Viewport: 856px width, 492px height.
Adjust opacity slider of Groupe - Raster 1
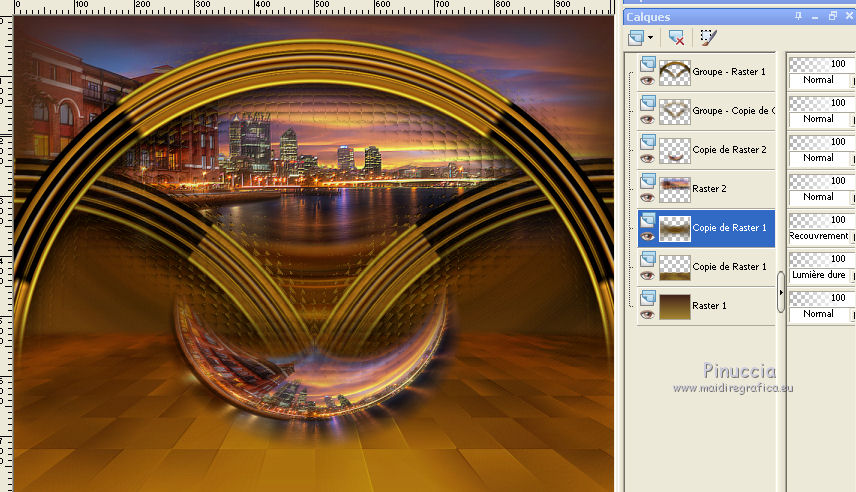(x=821, y=64)
